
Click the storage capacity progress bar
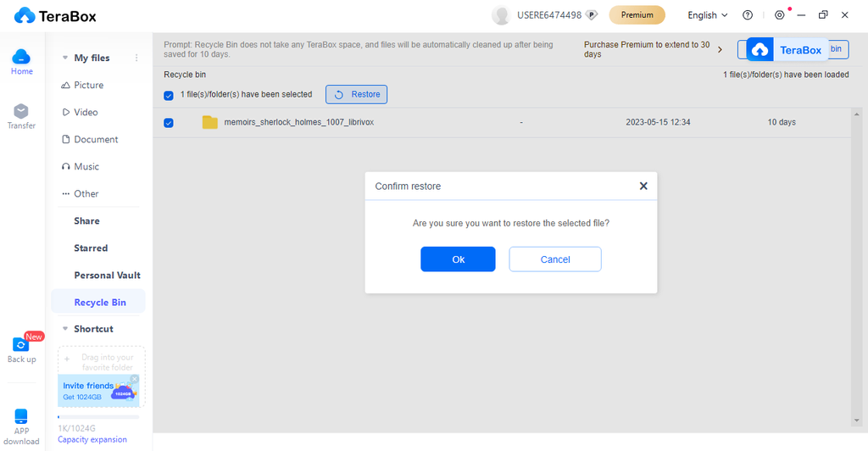pos(97,417)
